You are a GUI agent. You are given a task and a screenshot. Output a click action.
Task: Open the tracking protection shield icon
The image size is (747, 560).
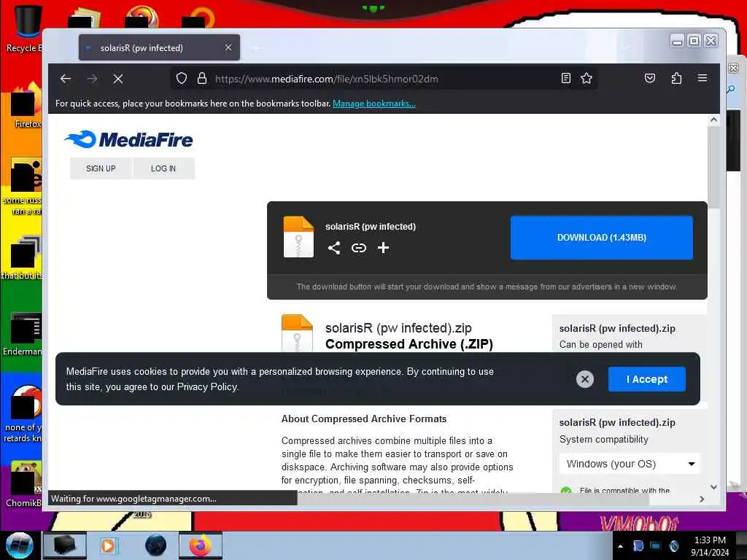[x=182, y=78]
